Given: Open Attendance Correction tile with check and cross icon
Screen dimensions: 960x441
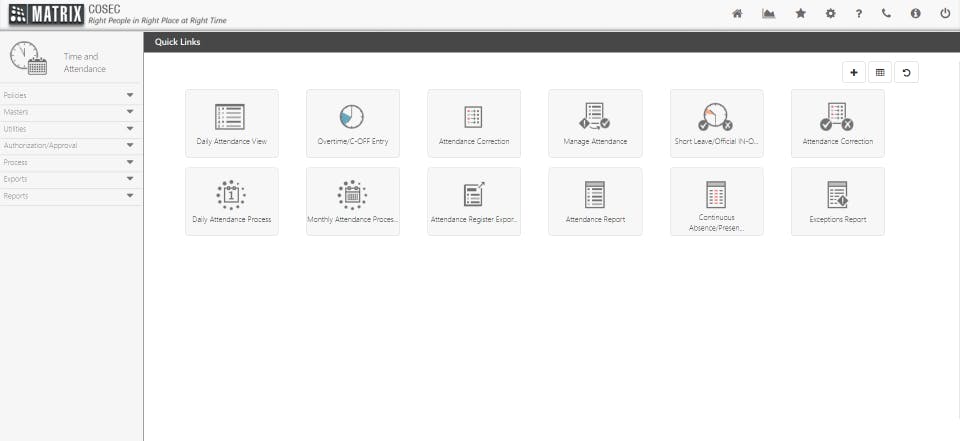Looking at the screenshot, I should click(x=838, y=124).
